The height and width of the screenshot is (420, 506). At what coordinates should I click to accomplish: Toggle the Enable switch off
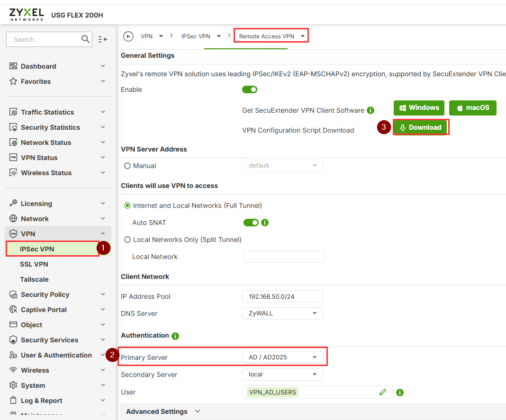(250, 89)
